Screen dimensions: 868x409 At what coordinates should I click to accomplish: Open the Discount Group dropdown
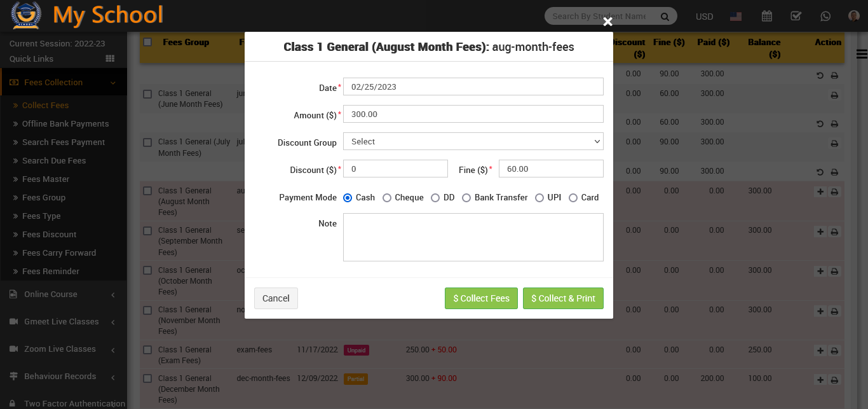(473, 141)
